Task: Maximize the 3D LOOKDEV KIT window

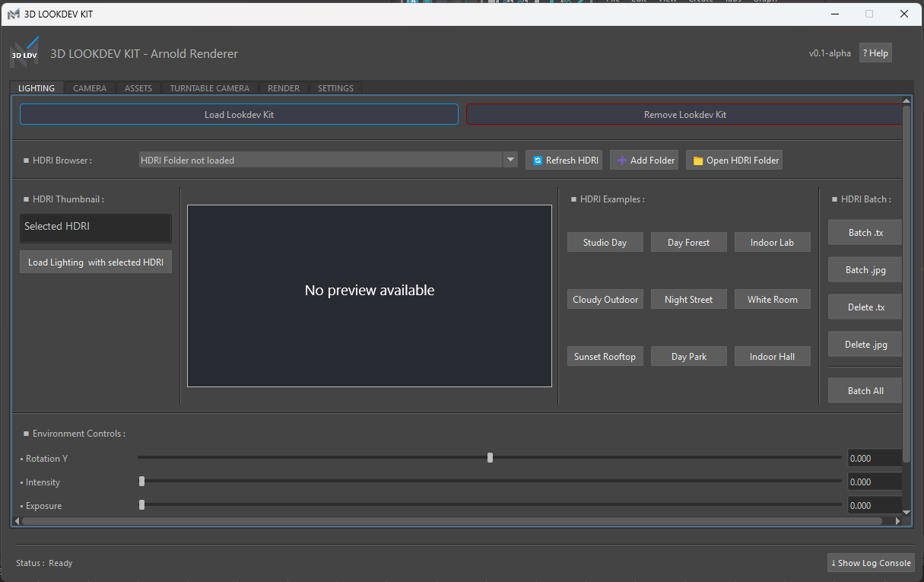Action: coord(869,14)
